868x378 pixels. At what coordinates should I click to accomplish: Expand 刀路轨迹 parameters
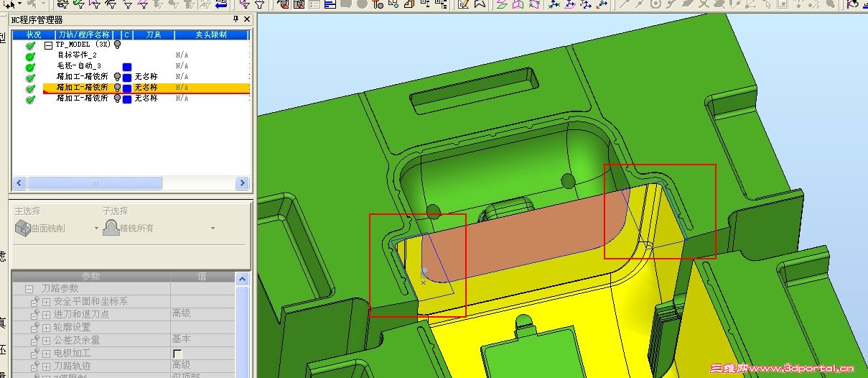[x=46, y=365]
